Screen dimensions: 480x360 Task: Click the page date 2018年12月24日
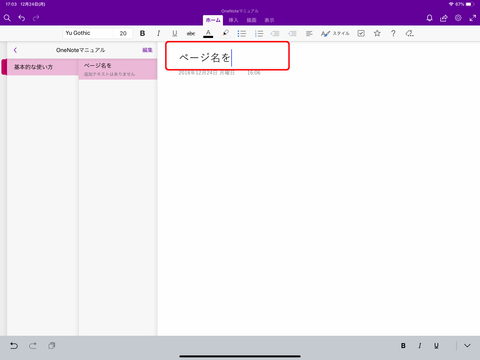click(206, 73)
